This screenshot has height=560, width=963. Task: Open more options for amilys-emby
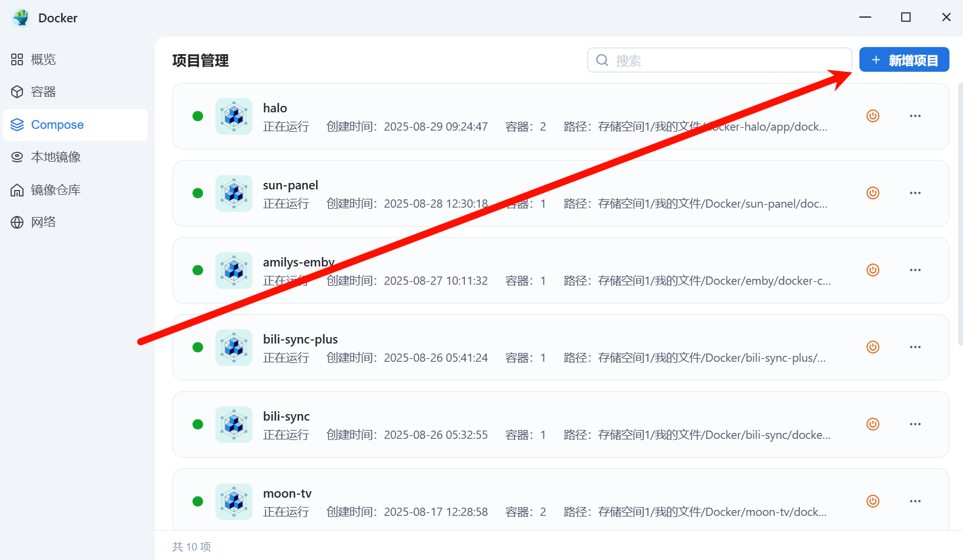point(915,270)
